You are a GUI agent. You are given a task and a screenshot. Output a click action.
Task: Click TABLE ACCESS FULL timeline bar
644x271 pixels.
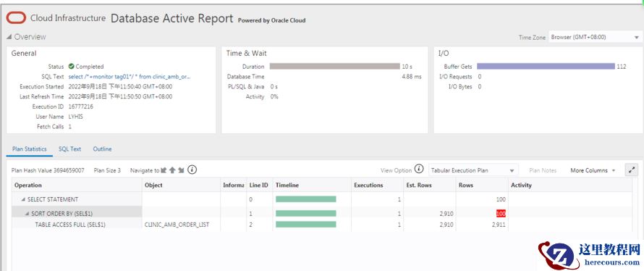click(x=306, y=225)
